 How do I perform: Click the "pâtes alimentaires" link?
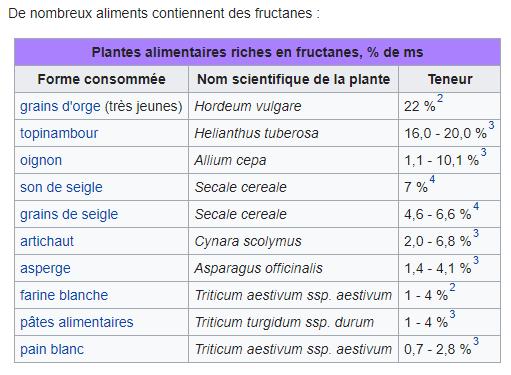click(77, 322)
